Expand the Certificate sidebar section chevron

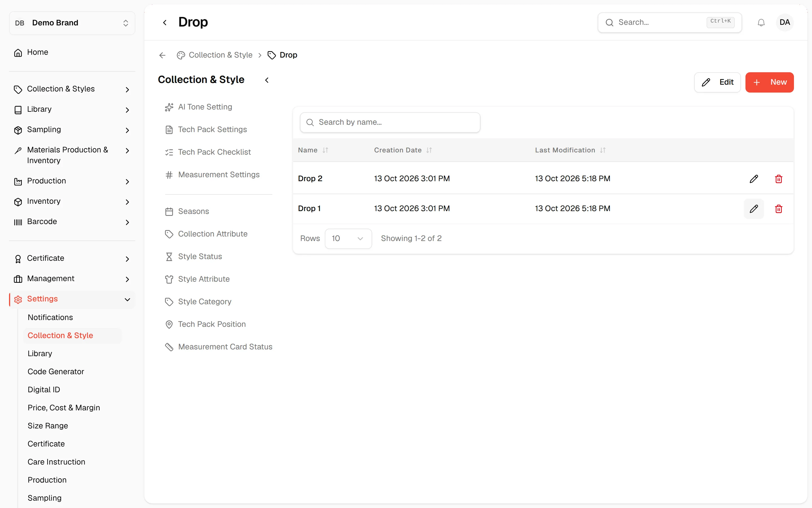coord(127,259)
